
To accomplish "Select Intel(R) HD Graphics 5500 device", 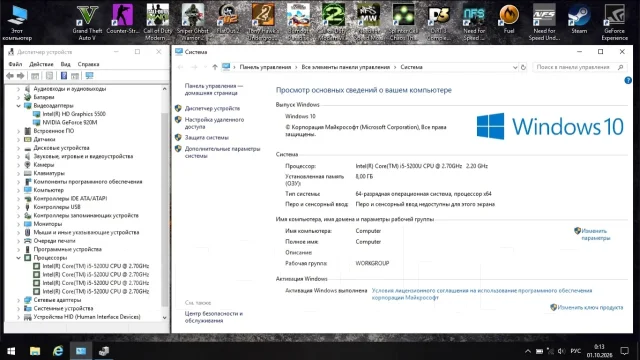I will (74, 114).
